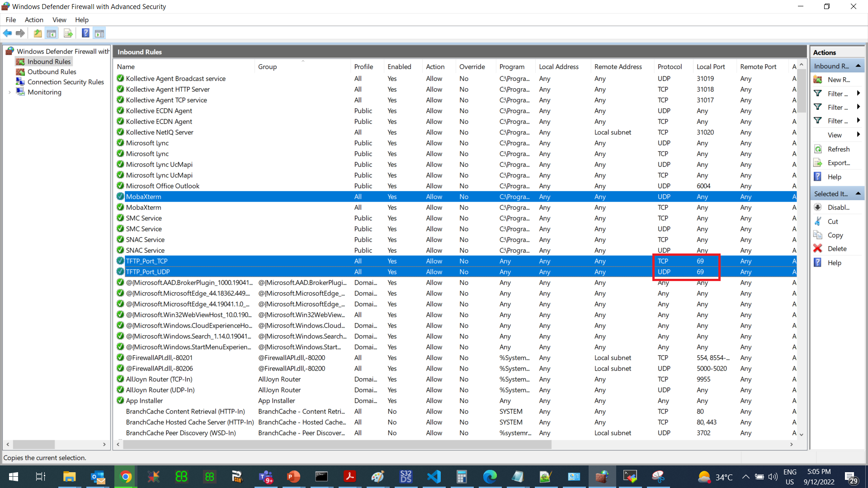The image size is (868, 488).
Task: Open File Explorer from the taskbar
Action: 69,477
